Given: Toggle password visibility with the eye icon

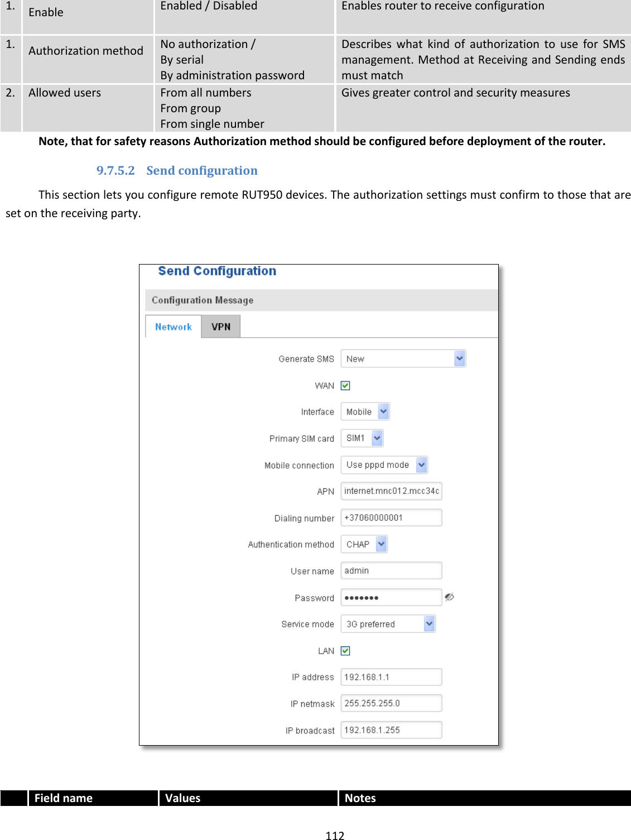Looking at the screenshot, I should coord(451,597).
